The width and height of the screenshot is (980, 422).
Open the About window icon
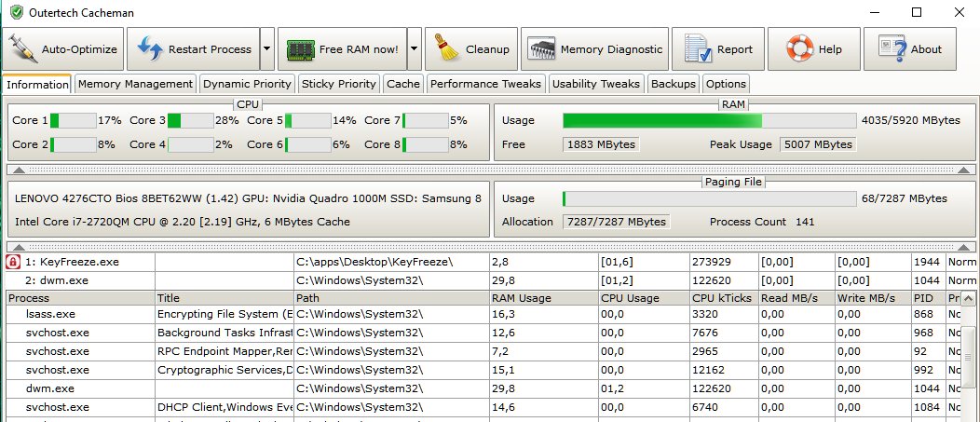point(890,49)
